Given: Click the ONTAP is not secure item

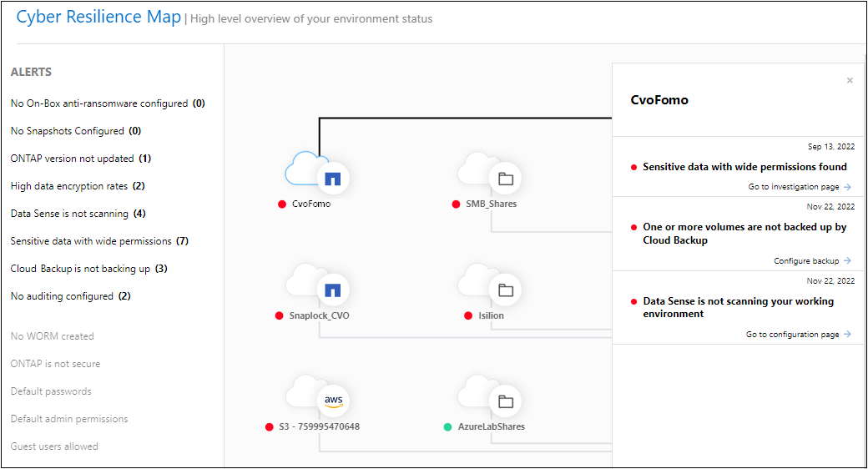Looking at the screenshot, I should pos(55,364).
